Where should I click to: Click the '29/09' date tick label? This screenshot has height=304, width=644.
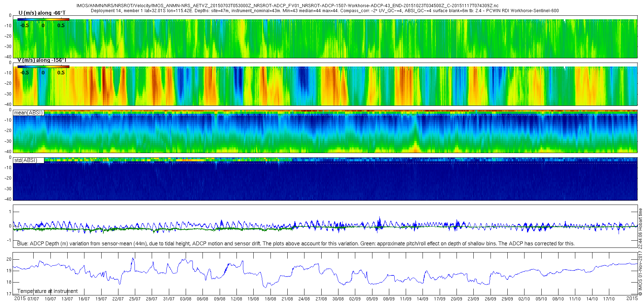point(507,299)
